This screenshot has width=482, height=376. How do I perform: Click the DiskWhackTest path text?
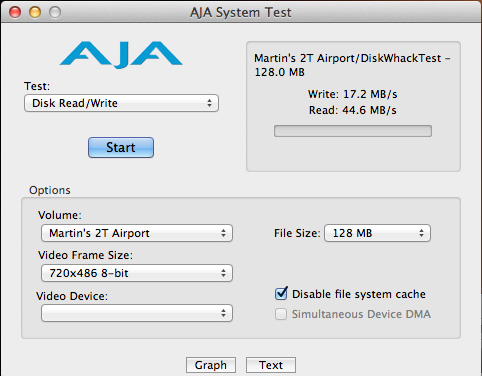[352, 65]
